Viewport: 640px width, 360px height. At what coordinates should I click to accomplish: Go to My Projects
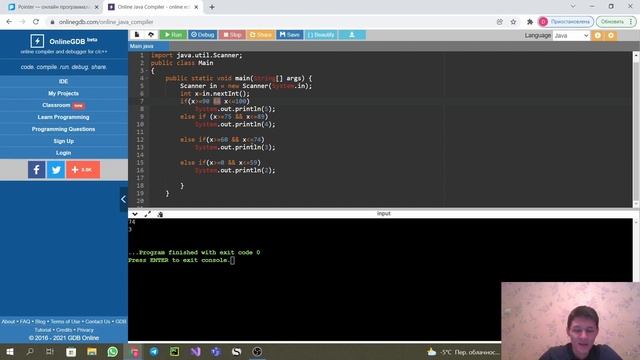[64, 93]
